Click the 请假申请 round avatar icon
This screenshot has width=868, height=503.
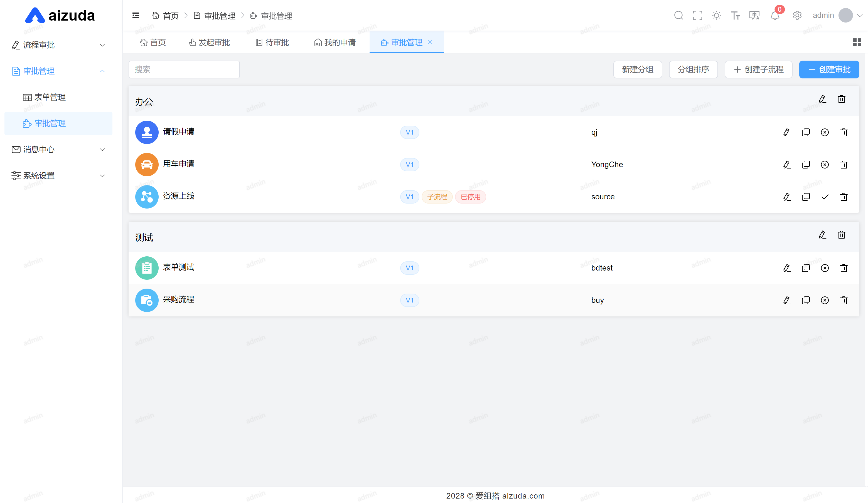click(x=147, y=132)
